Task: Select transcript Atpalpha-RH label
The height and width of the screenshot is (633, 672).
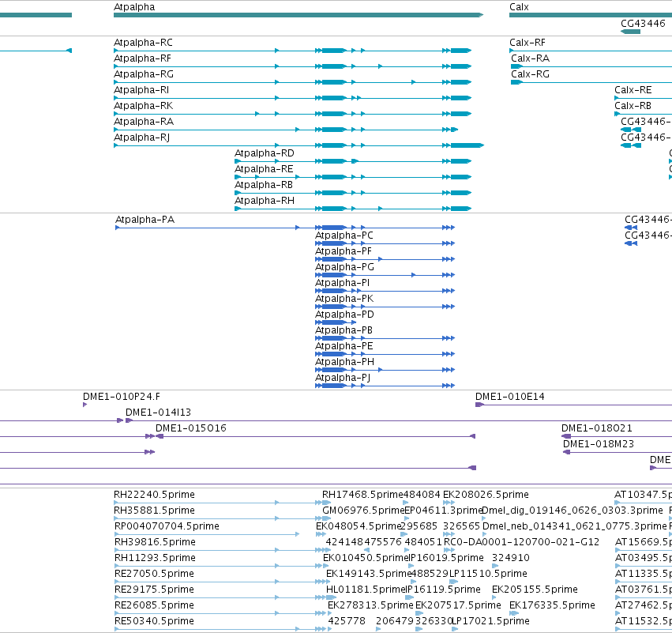Action: [x=265, y=201]
